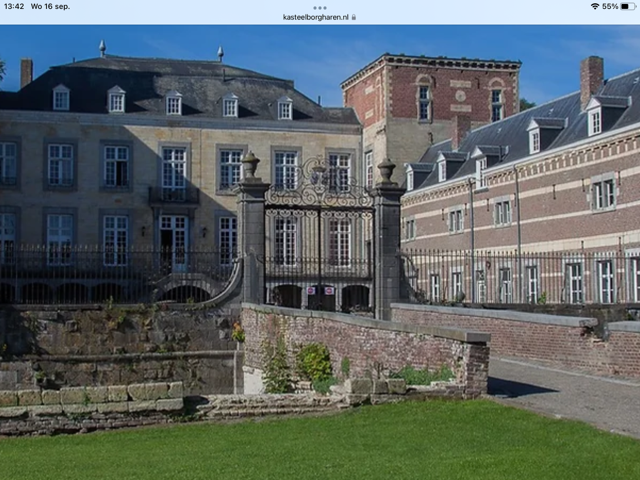Click the tall brick chimney on right building
This screenshot has width=640, height=480.
click(591, 80)
